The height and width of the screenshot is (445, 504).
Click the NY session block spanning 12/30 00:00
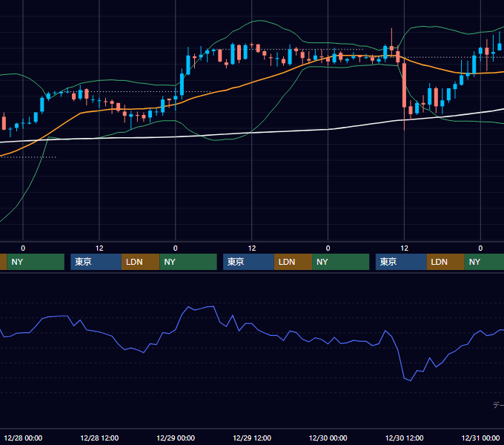[340, 262]
